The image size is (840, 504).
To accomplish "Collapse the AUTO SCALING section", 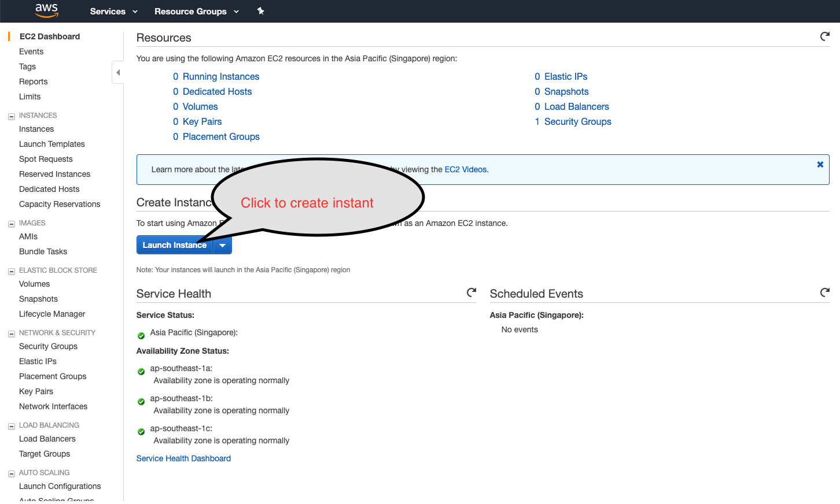I will click(12, 473).
